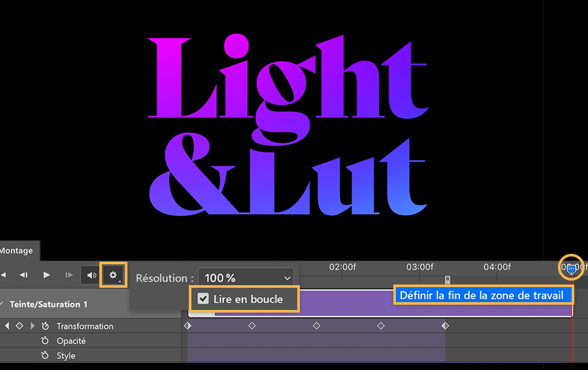Select the last Transformation keyframe in the track
Viewport: 588px width, 370px height.
point(445,326)
